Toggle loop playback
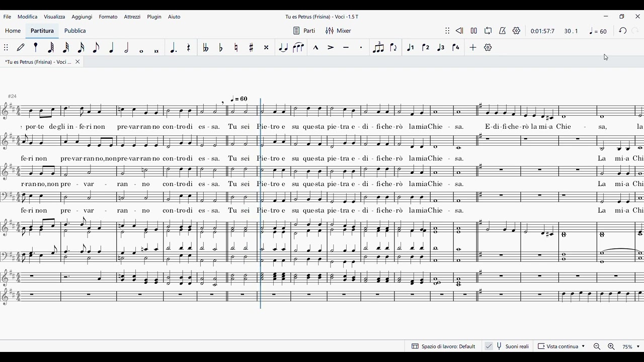The image size is (644, 362). [488, 31]
